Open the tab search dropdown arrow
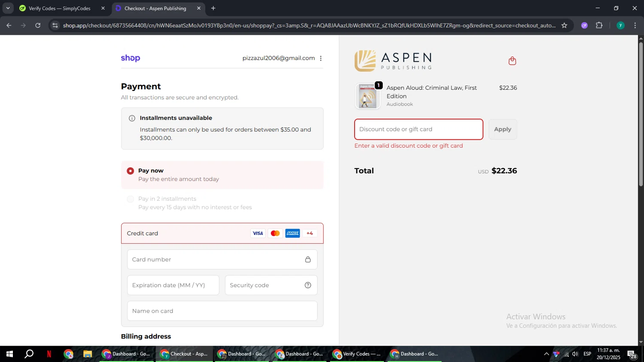 [x=8, y=8]
